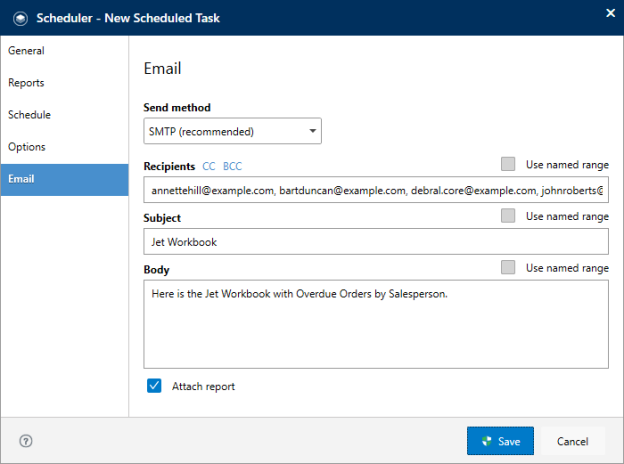Screen dimensions: 624x464
Task: Click the shield icon on Save button
Action: pos(486,441)
